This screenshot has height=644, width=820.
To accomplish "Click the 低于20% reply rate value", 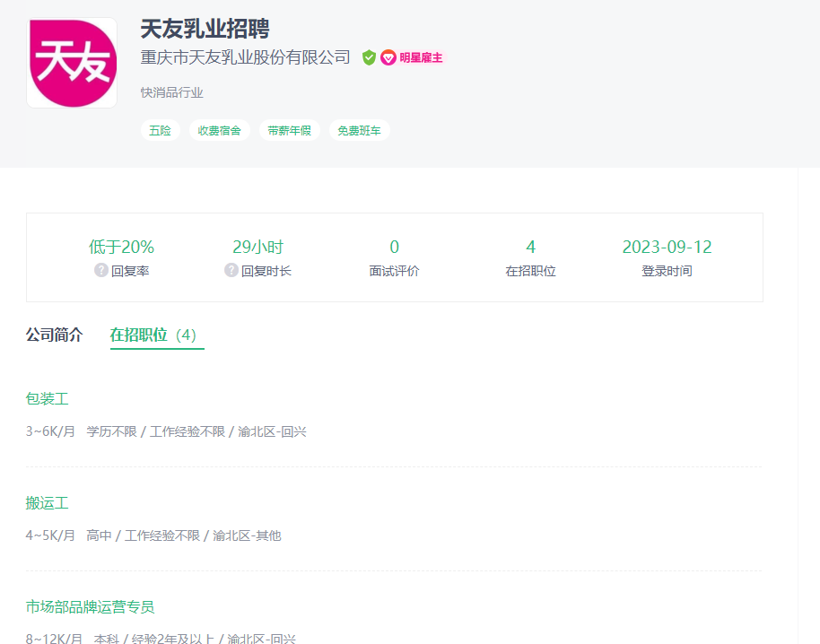I will (x=121, y=247).
